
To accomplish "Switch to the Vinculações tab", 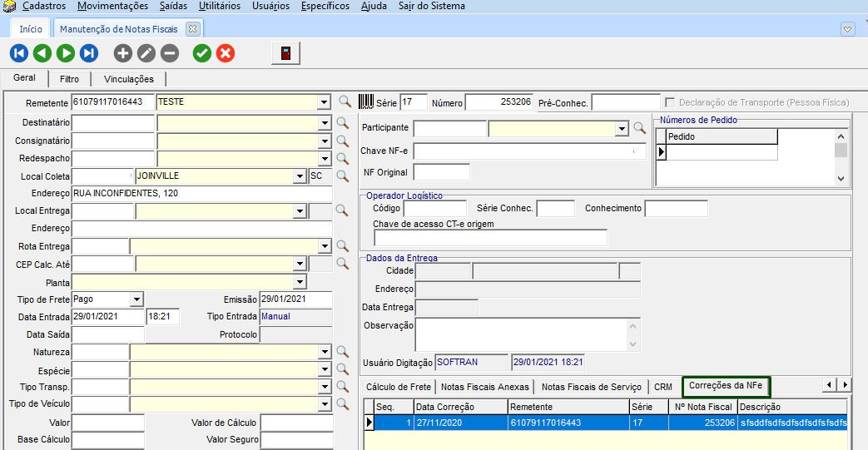I will tap(129, 79).
